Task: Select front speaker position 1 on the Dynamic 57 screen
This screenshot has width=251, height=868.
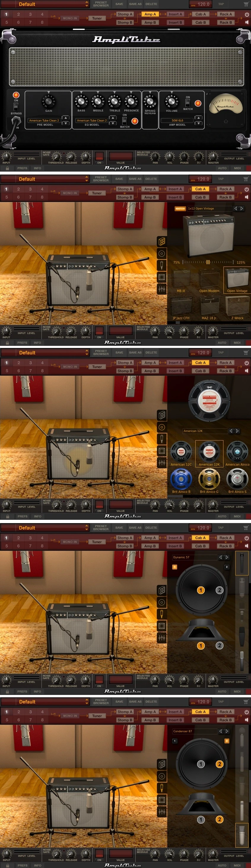Action: [x=201, y=590]
